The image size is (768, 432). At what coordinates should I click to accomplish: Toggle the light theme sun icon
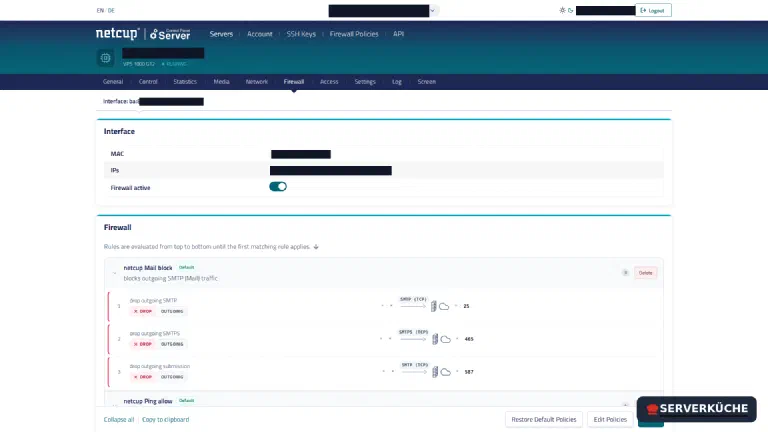[562, 10]
